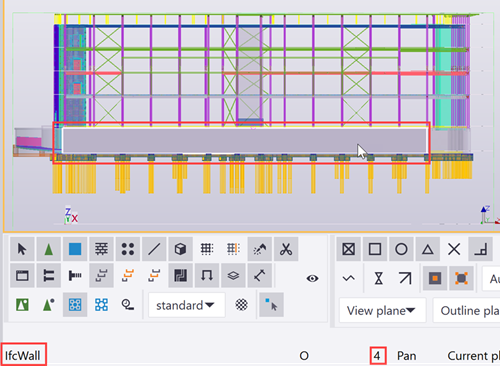The width and height of the screenshot is (500, 366).
Task: Click the large gray wall in model
Action: pyautogui.click(x=245, y=140)
